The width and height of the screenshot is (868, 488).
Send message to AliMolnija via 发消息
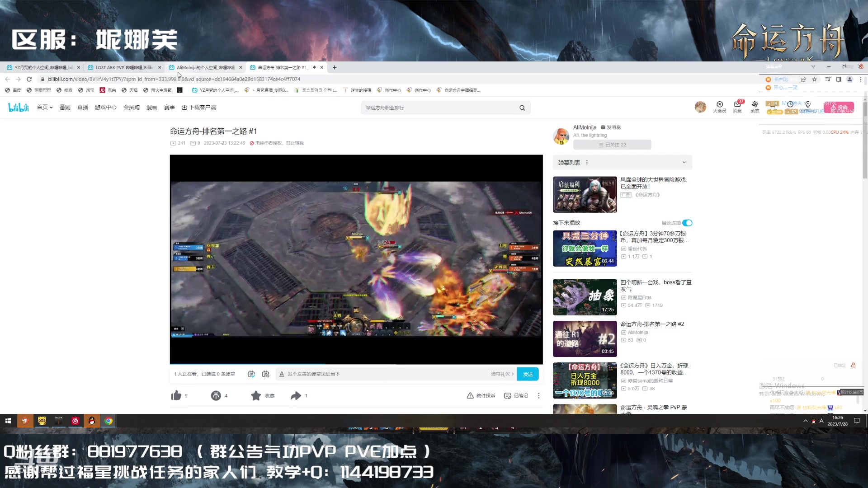[610, 127]
